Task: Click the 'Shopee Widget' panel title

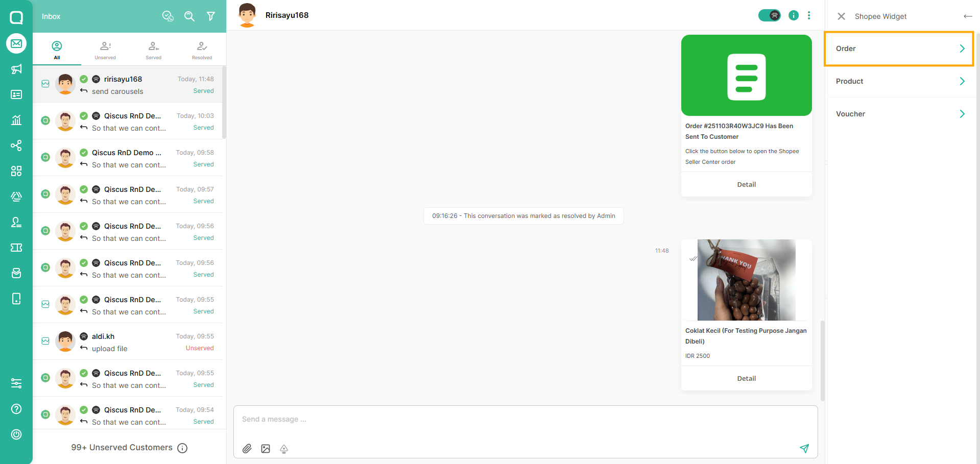Action: pyautogui.click(x=880, y=16)
